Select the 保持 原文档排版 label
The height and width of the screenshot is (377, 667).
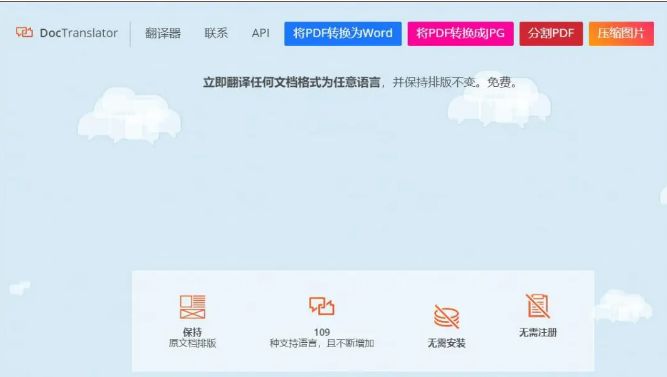click(x=192, y=337)
